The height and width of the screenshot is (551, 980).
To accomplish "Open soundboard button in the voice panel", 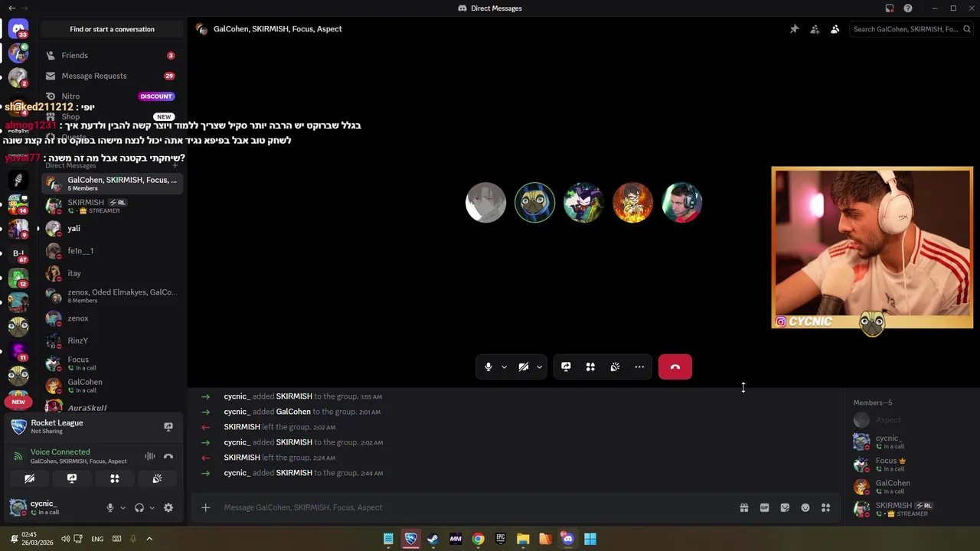I will 157,479.
